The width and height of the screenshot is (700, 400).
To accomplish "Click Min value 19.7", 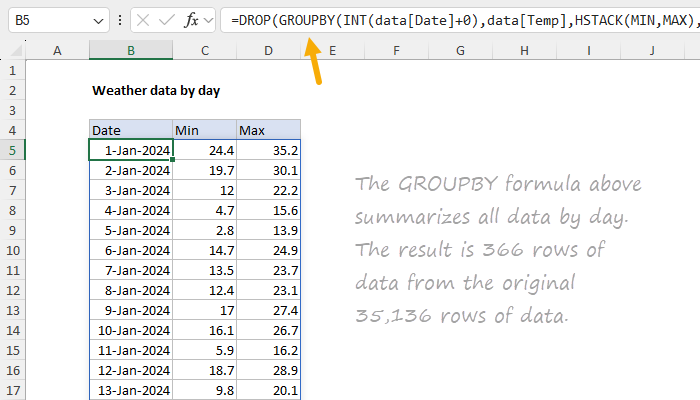I will tap(204, 171).
